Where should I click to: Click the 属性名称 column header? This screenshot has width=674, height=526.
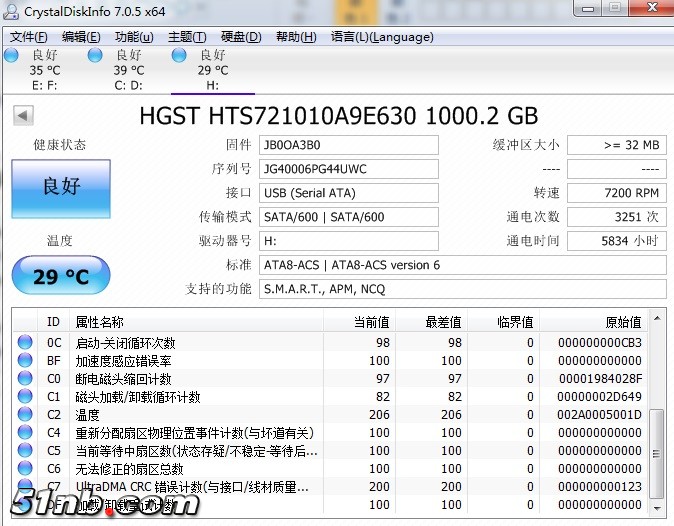(x=100, y=322)
